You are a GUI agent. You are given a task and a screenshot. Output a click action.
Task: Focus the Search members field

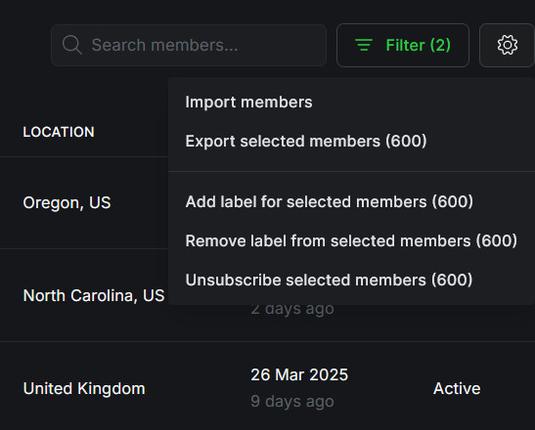click(x=189, y=45)
